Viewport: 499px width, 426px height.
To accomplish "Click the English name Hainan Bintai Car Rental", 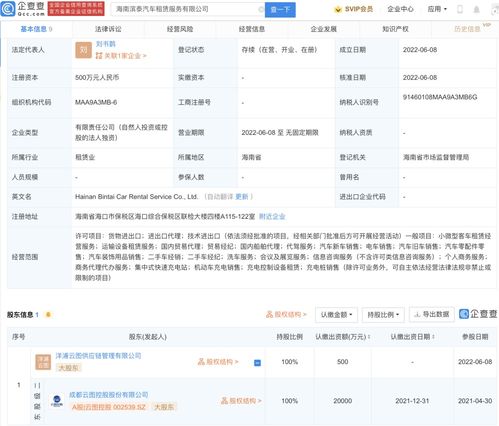I will coord(136,197).
